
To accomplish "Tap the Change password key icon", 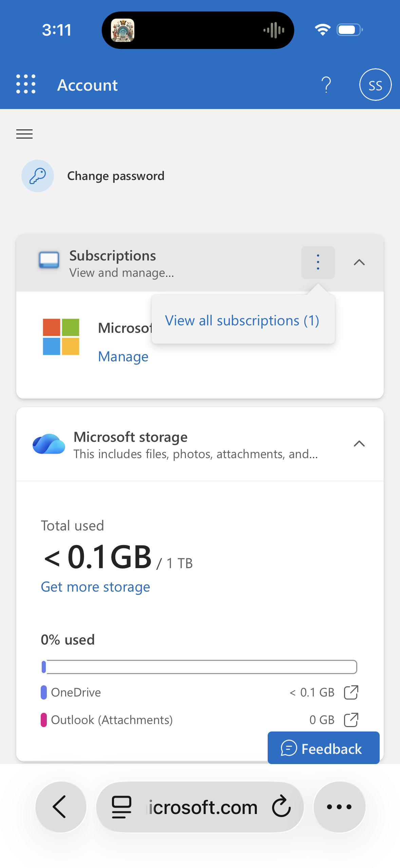I will tap(38, 176).
